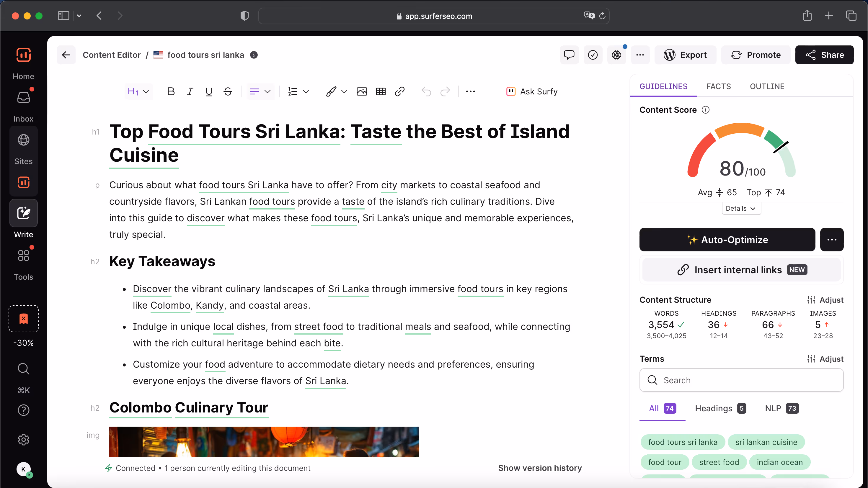Open the comments speech bubble icon
The image size is (868, 488).
tap(569, 55)
